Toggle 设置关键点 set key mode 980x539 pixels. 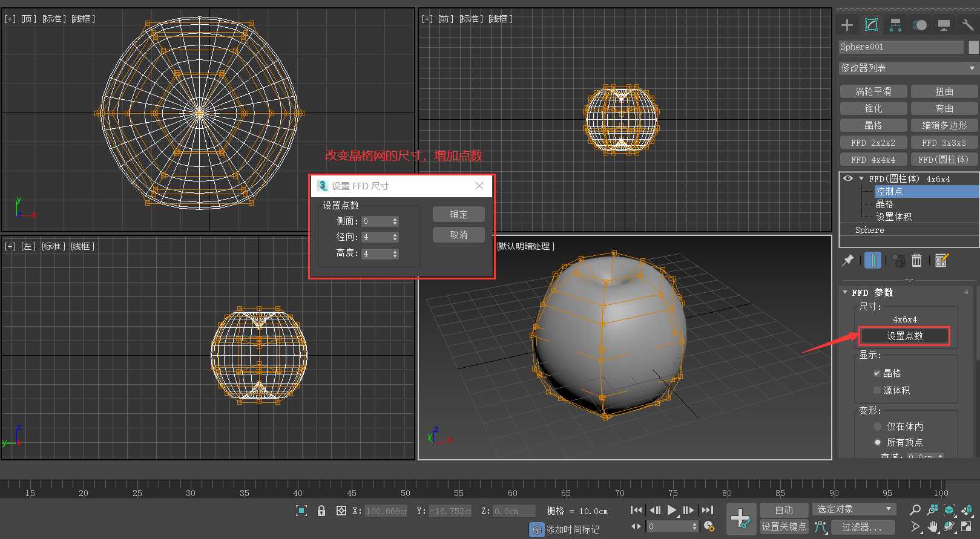pos(784,527)
